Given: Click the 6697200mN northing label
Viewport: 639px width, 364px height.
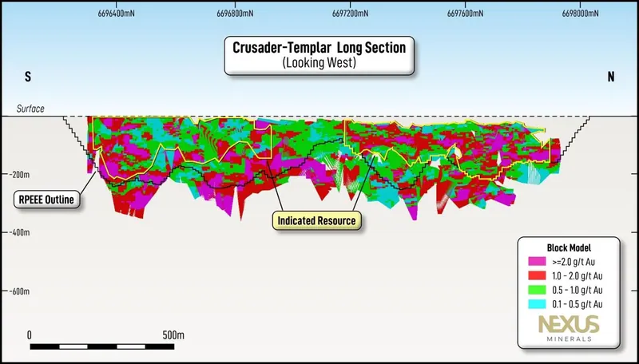Looking at the screenshot, I should 350,14.
